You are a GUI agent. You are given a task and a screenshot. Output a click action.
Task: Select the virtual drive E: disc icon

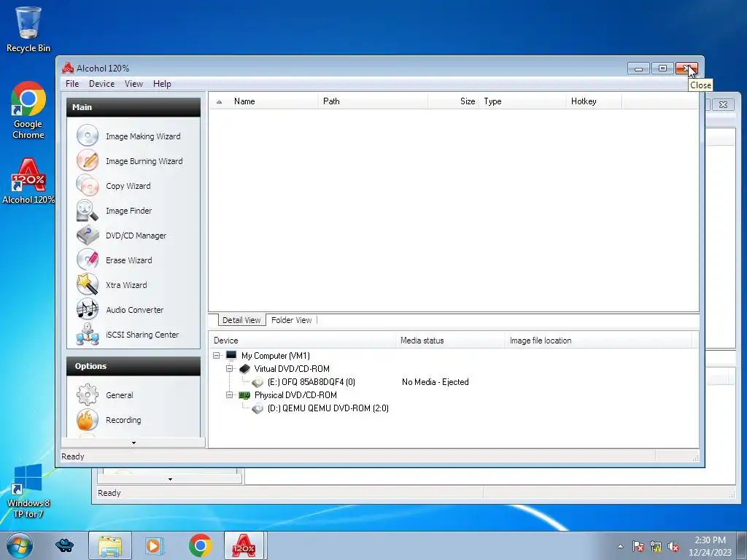(x=258, y=382)
